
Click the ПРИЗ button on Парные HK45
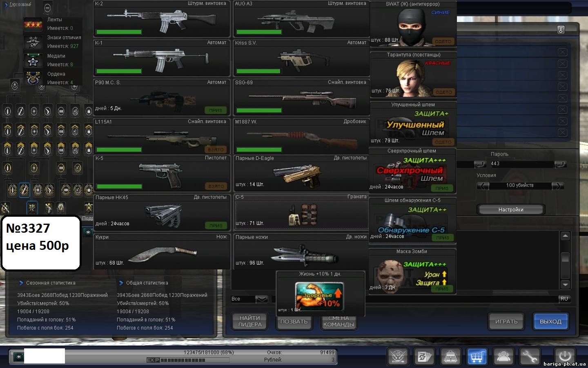click(216, 226)
